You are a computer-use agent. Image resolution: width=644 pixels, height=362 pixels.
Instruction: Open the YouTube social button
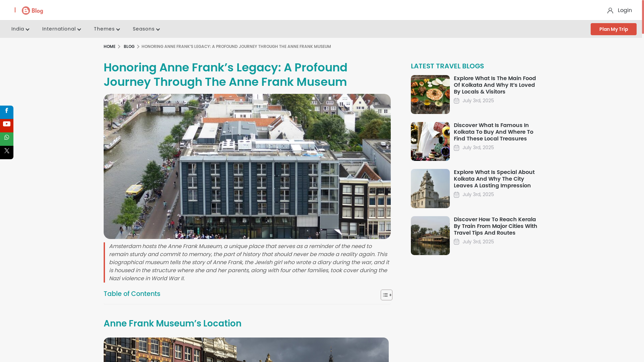coord(7,125)
